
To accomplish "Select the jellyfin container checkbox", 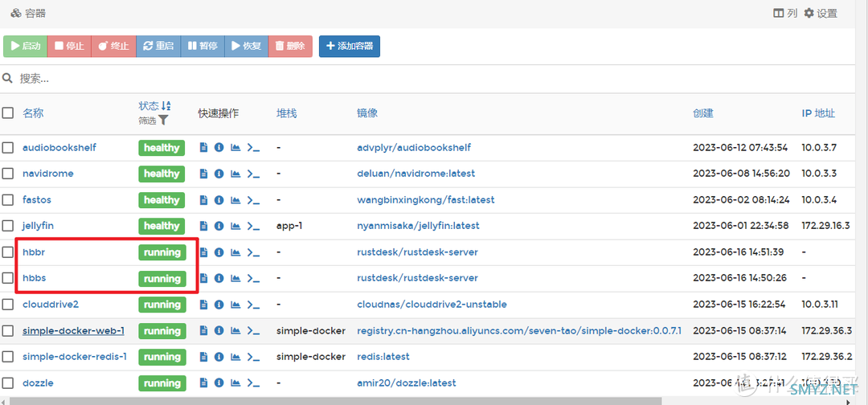I will [x=8, y=226].
